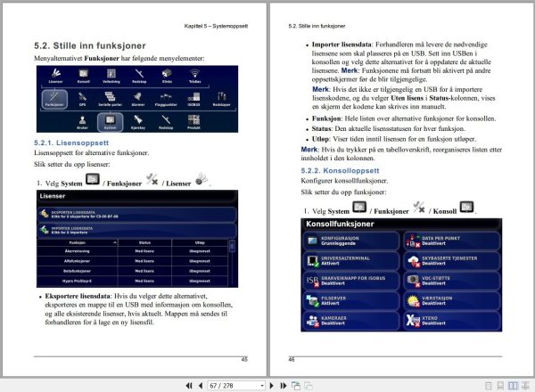The width and height of the screenshot is (535, 392).
Task: Click the highlighted Funksjoner icon
Action: pyautogui.click(x=54, y=99)
